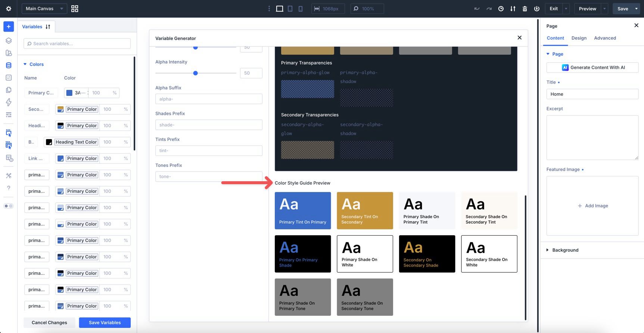Click Add Image for featured image
Screen dimensions: 644x333
592,206
